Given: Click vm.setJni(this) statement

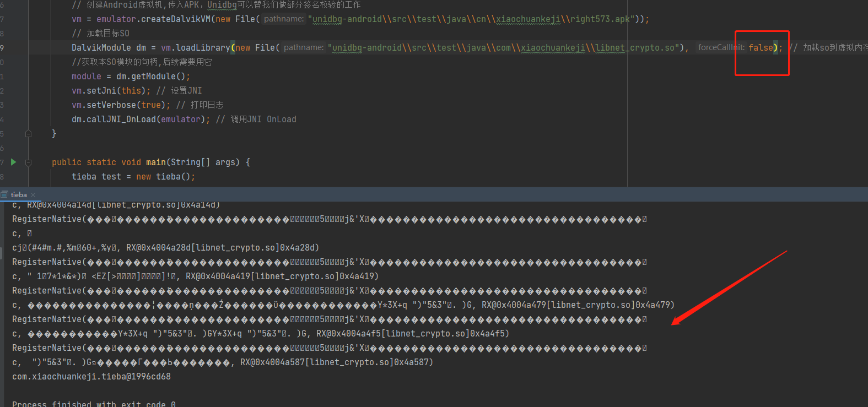Looking at the screenshot, I should coord(111,90).
